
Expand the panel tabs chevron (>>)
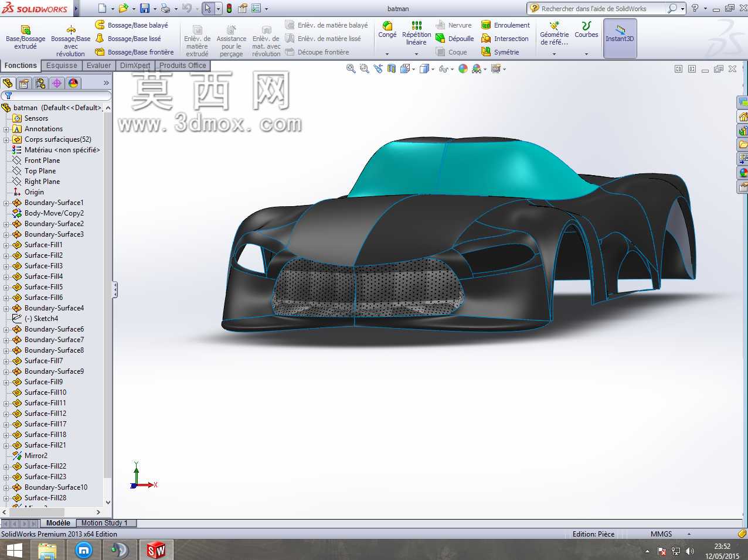pos(106,83)
